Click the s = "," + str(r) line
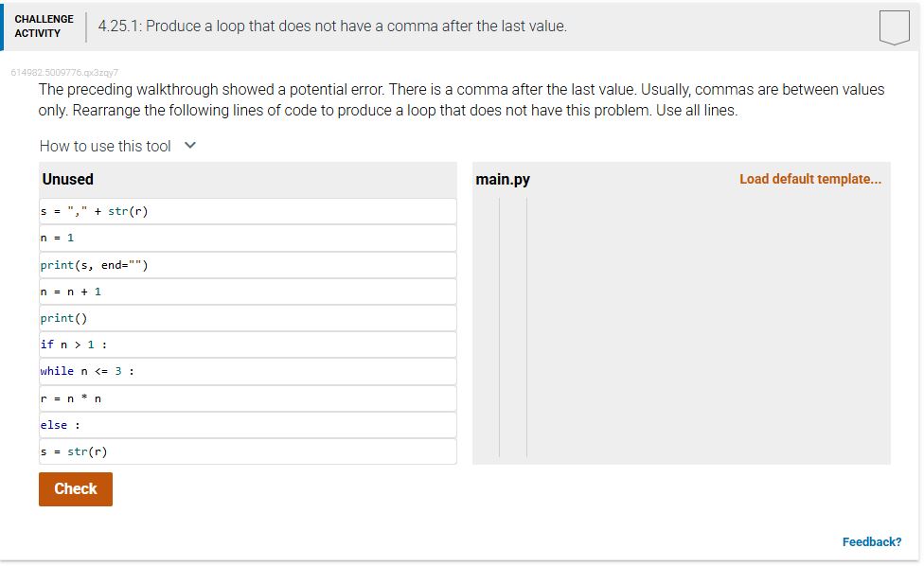Viewport: 924px width, 566px height. coord(246,211)
